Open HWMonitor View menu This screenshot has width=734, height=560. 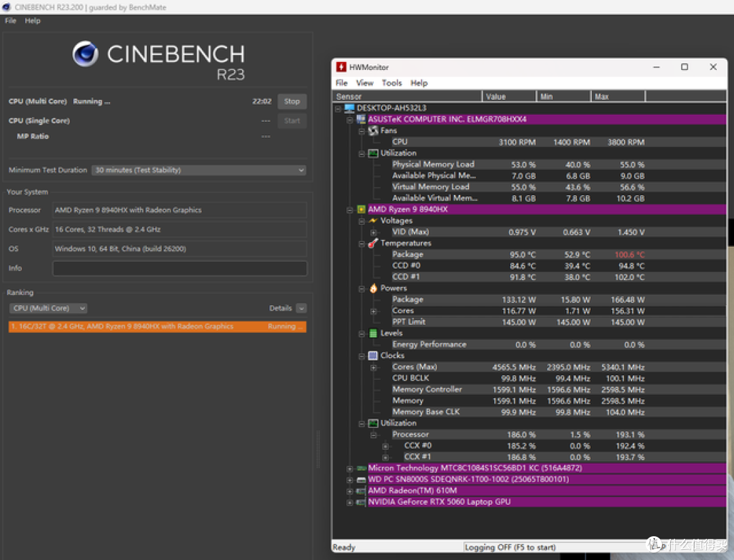365,83
